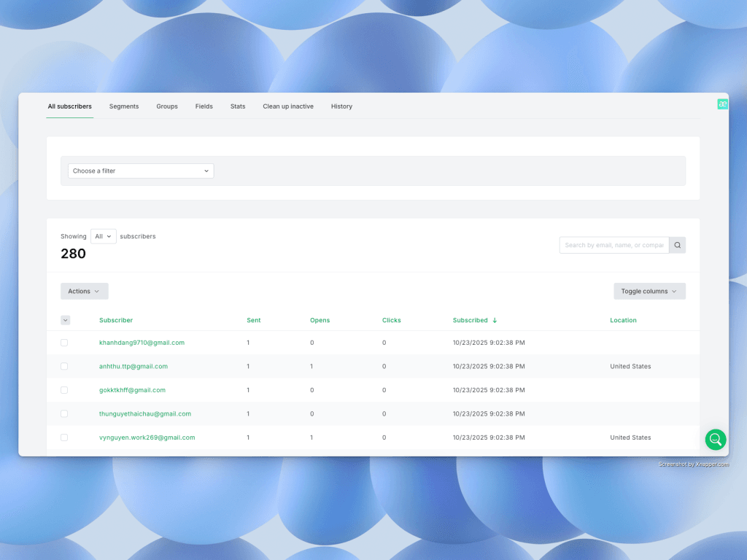The image size is (747, 560).
Task: Open subscriber anhthu.ttp@gmail.com
Action: coord(133,367)
